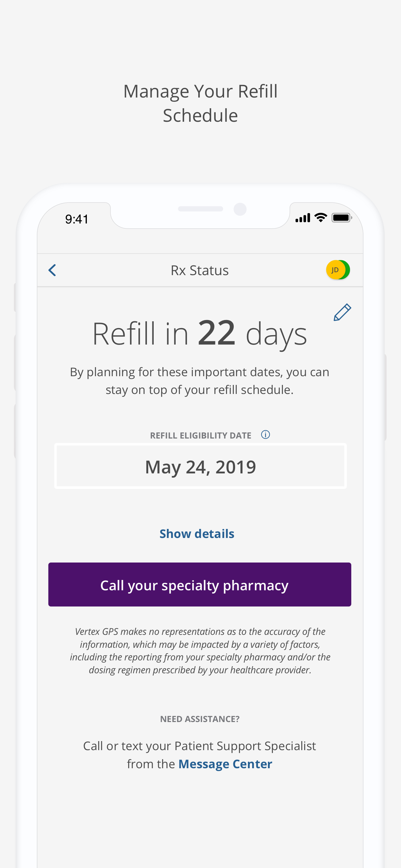Tap the Wi-Fi status icon
401x868 pixels.
321,218
